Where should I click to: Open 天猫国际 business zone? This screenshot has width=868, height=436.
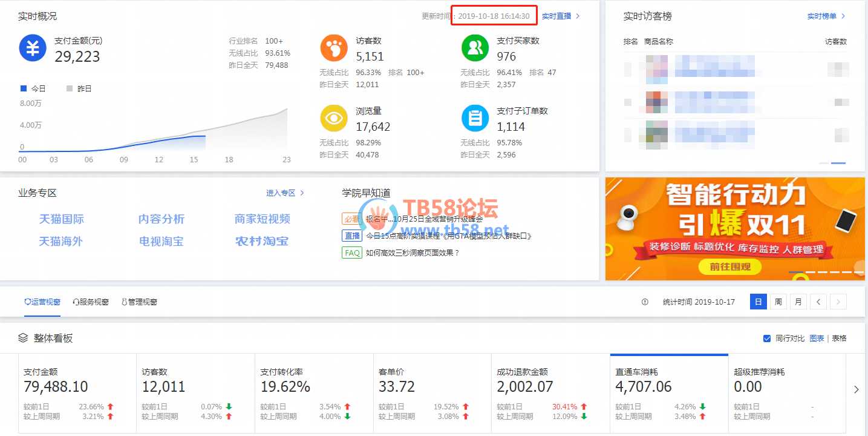61,219
